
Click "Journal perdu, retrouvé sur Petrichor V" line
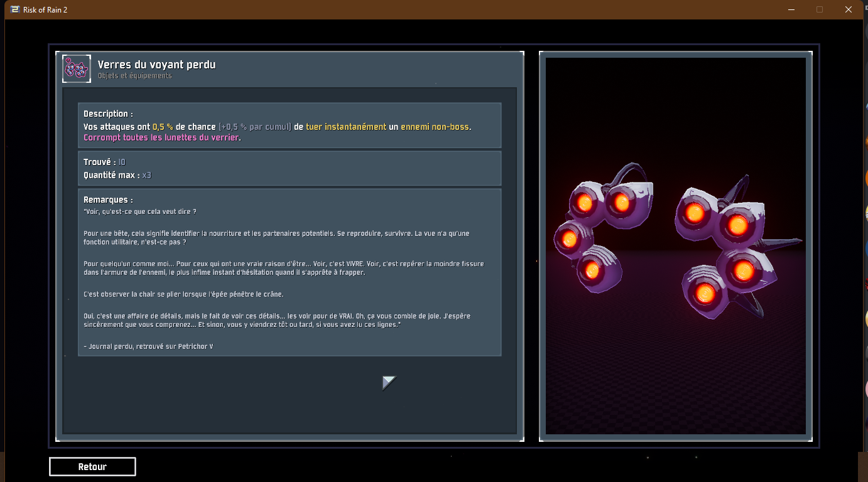149,346
